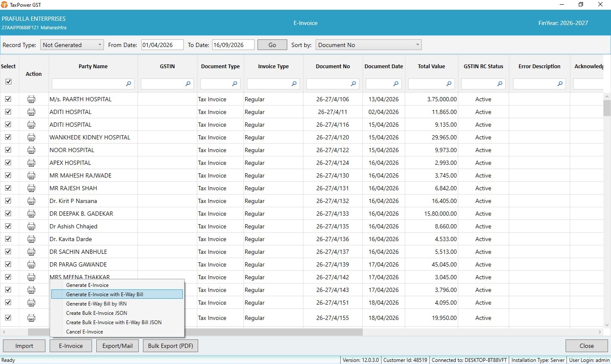Select Create Bulk E-Invoice with E-Way Bill JSON

117,322
